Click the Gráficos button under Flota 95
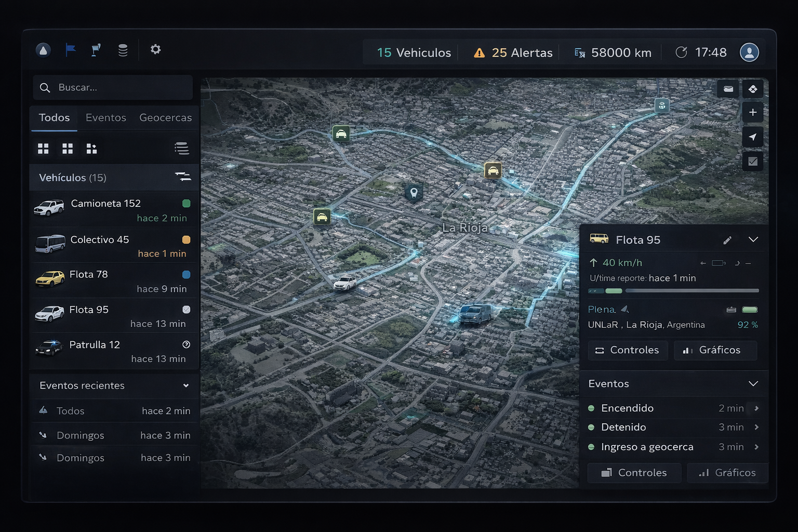The width and height of the screenshot is (798, 532). (x=715, y=350)
